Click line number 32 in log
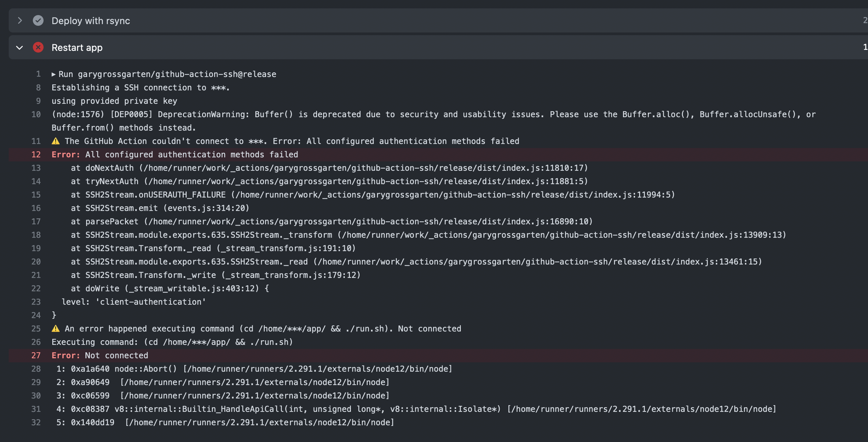The image size is (868, 442). [36, 423]
